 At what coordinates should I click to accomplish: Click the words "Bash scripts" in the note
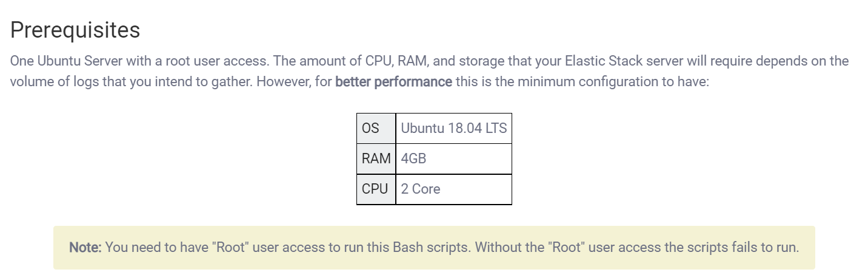click(x=431, y=248)
